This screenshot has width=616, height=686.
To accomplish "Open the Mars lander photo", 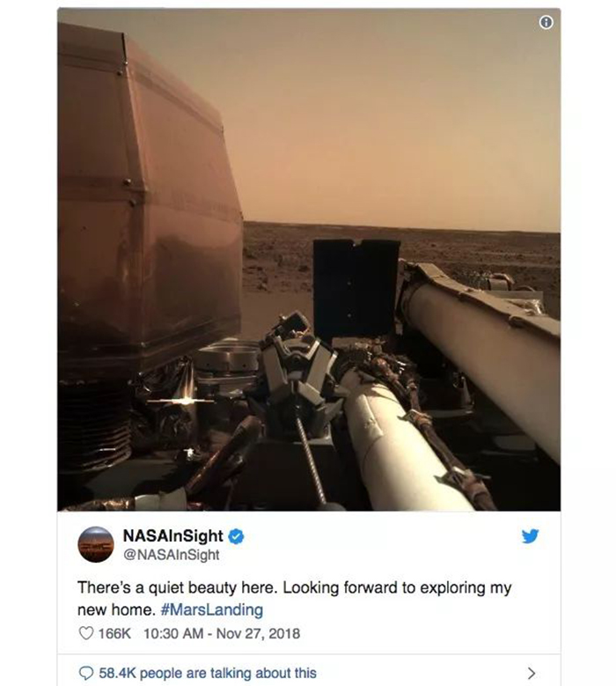I will tap(309, 260).
